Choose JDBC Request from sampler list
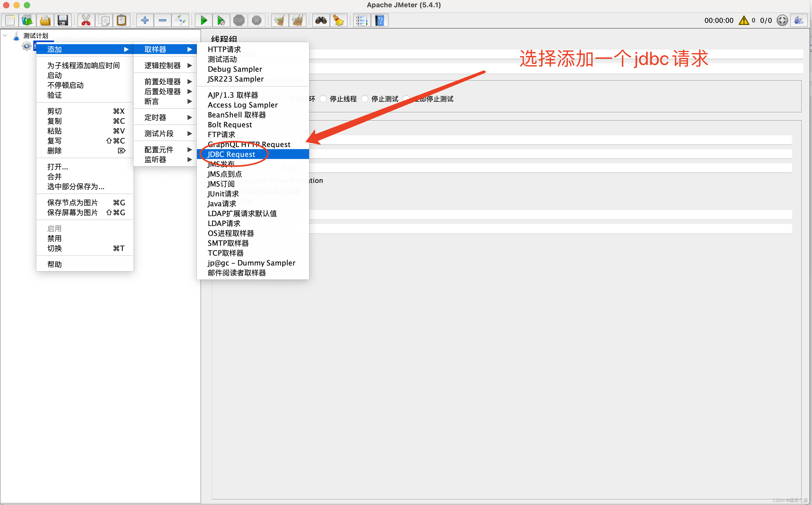 click(253, 154)
